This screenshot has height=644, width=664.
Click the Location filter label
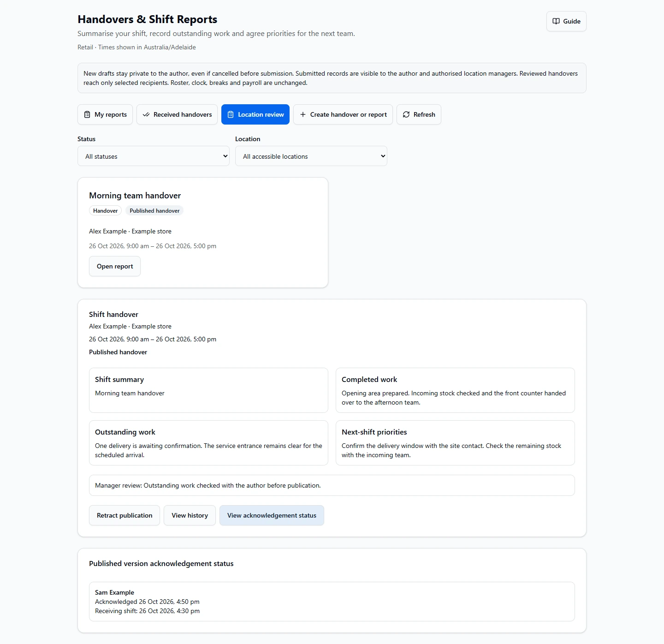tap(248, 139)
